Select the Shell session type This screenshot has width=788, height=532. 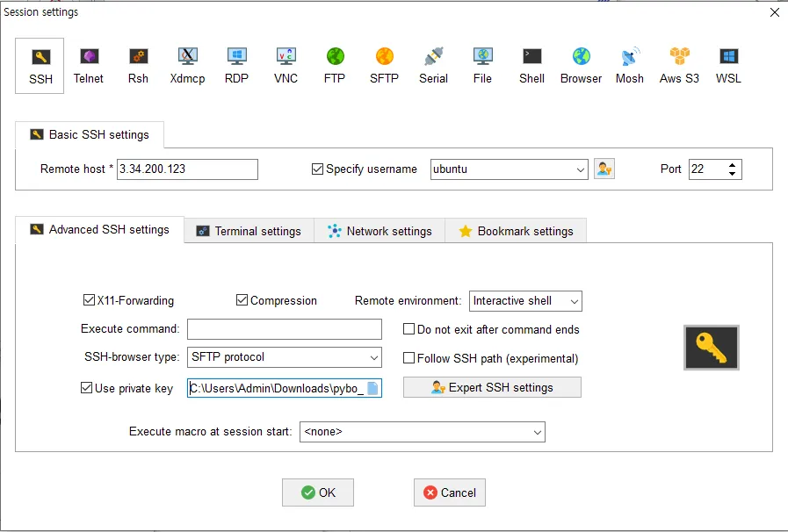coord(531,66)
